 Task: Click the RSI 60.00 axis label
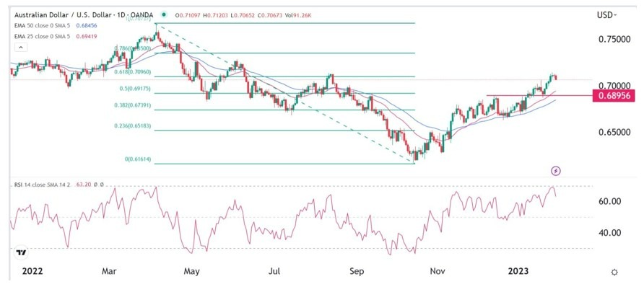pyautogui.click(x=609, y=201)
